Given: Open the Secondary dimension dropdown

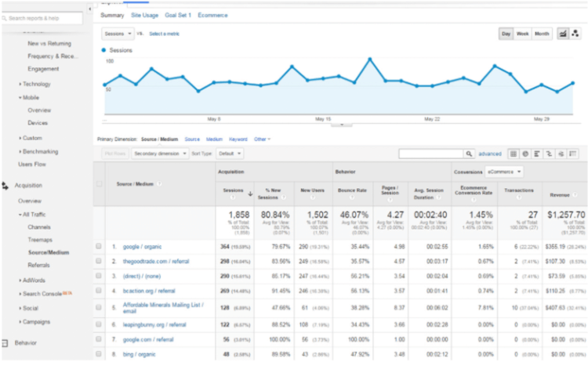Looking at the screenshot, I should (x=160, y=154).
